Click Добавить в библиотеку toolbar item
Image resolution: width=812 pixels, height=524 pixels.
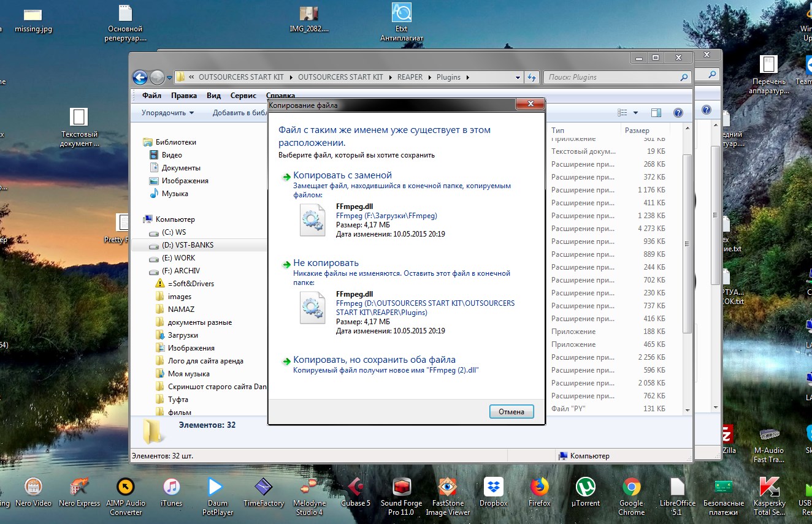tap(239, 113)
